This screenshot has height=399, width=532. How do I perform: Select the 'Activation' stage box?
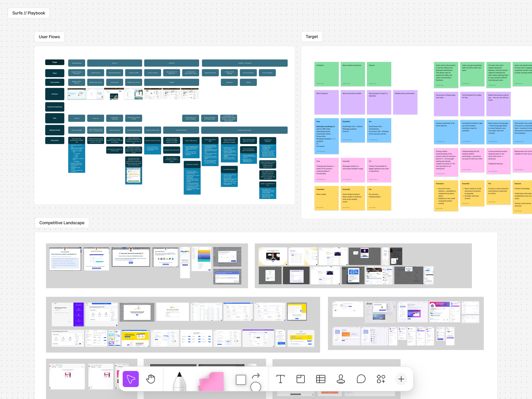coord(172,63)
